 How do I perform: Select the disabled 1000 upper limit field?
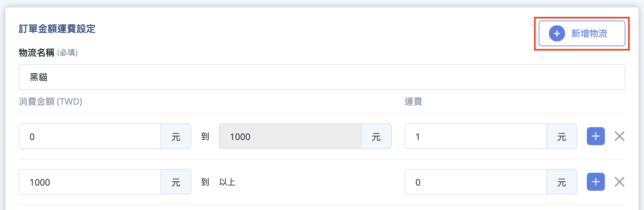[290, 136]
